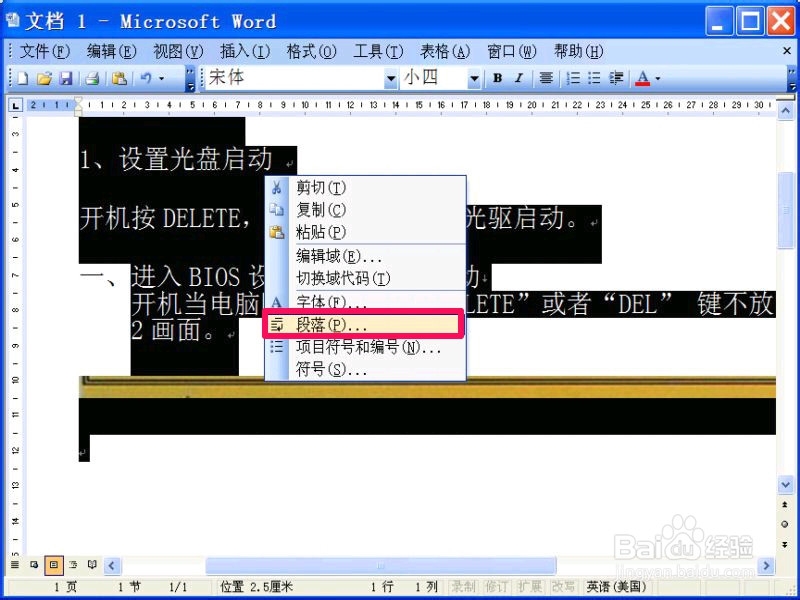The width and height of the screenshot is (800, 600).
Task: Open the 格式(O) menu
Action: coord(312,51)
